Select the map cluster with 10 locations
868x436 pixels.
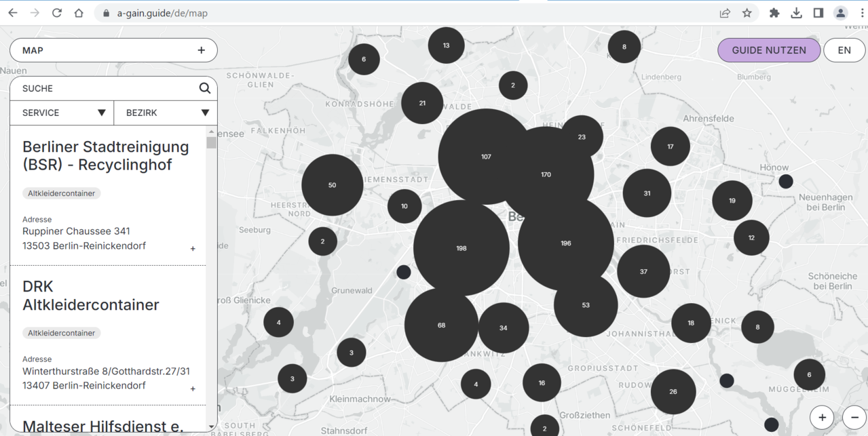(x=404, y=206)
